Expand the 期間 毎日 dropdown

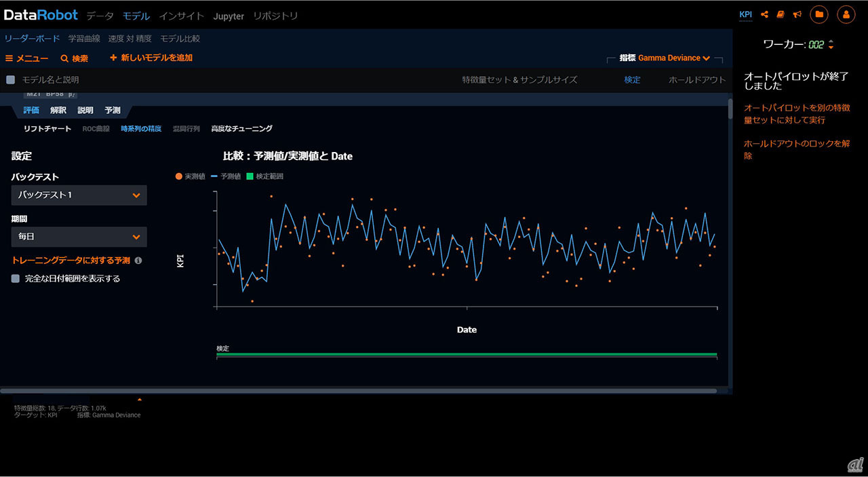coord(79,237)
